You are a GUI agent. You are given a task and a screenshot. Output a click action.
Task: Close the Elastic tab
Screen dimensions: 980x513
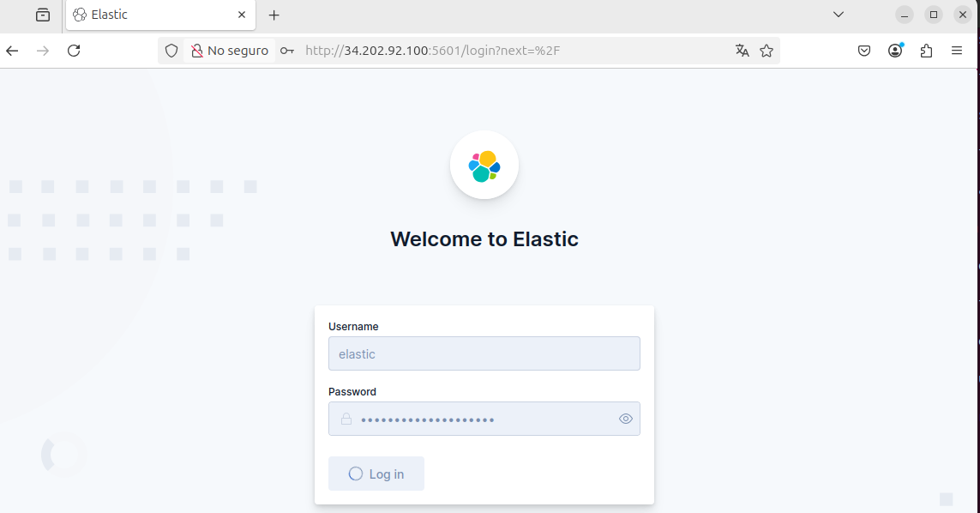tap(242, 15)
